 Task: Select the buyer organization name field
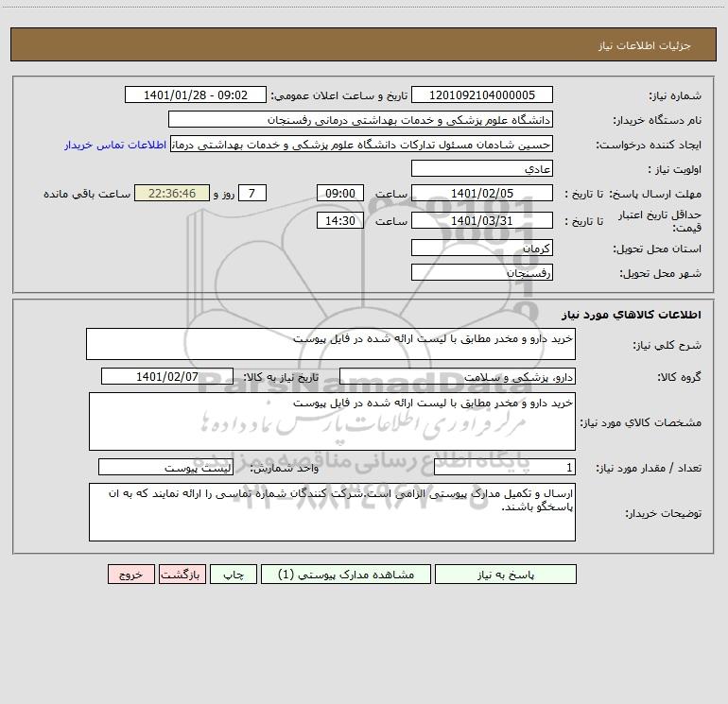[x=360, y=119]
